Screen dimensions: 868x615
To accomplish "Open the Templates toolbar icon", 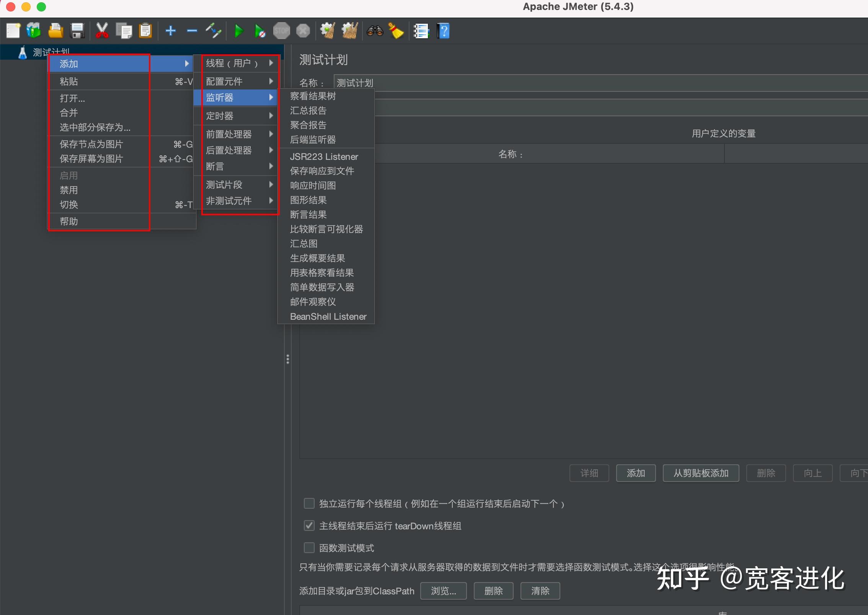I will click(34, 31).
